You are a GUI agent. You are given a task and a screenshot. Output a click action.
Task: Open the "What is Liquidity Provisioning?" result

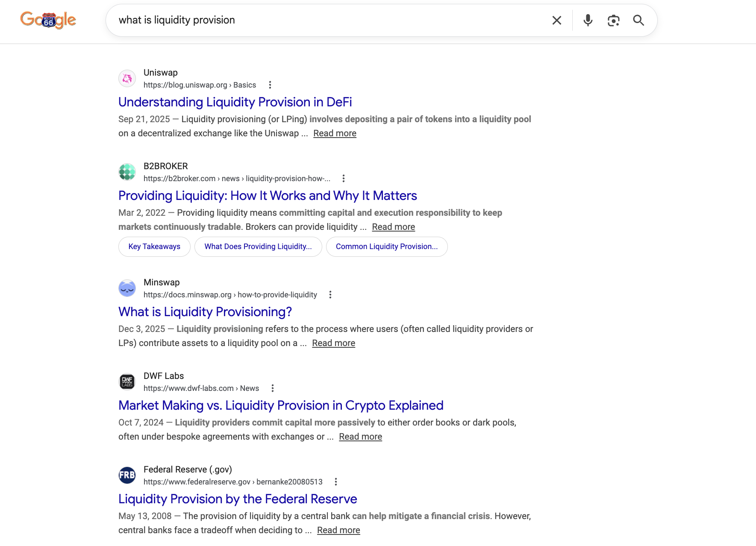click(x=205, y=312)
